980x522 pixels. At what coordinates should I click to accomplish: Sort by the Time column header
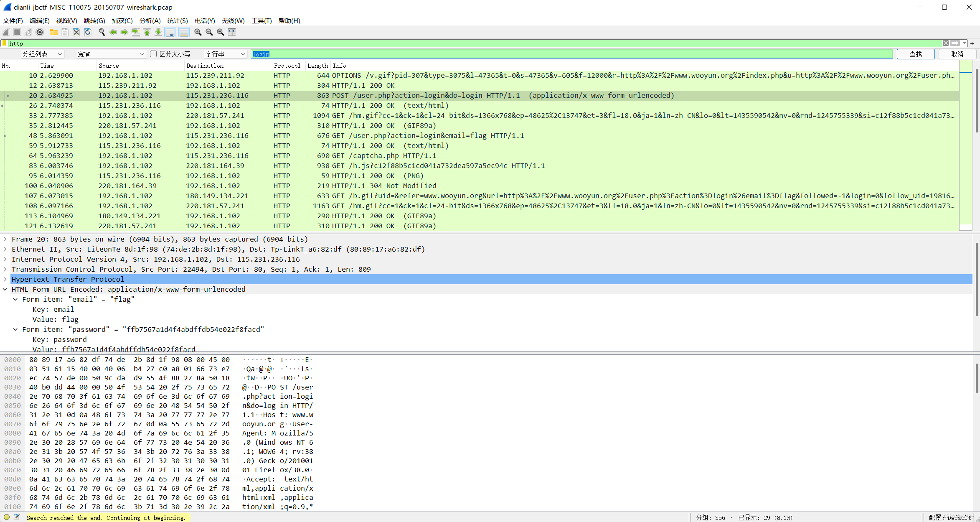point(67,66)
